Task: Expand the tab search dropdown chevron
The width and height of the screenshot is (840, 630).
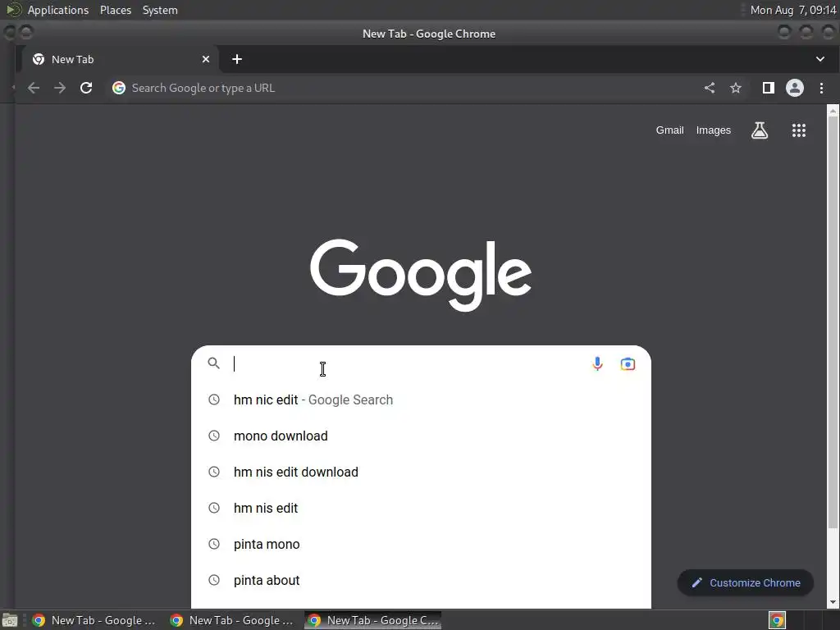Action: point(820,59)
